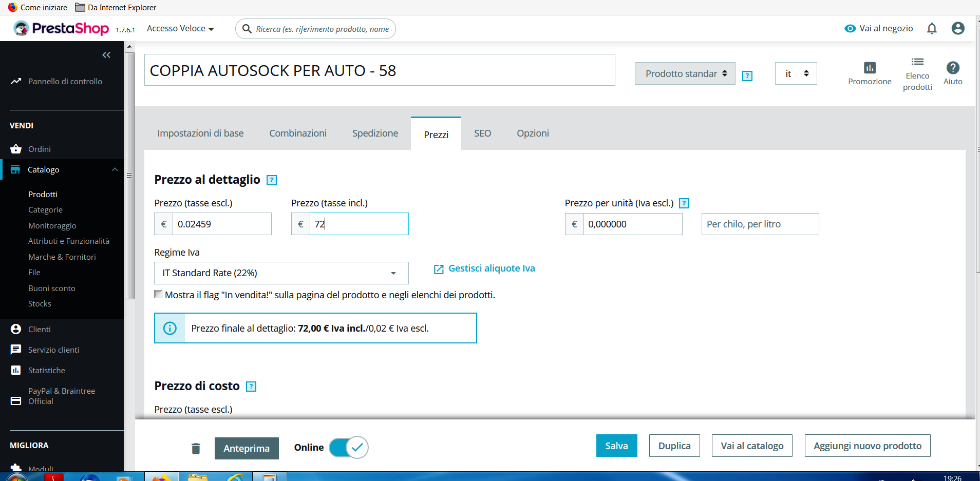
Task: Select Attributi e Funzionalità in the sidebar
Action: 69,241
